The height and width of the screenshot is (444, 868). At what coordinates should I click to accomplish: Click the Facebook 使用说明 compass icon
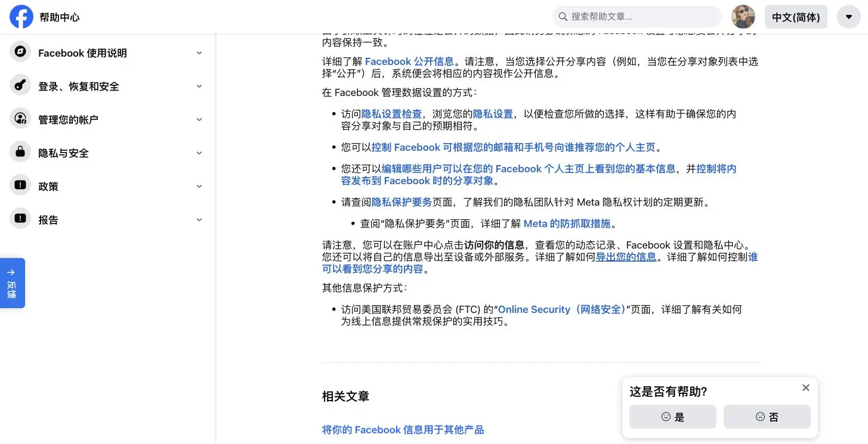(20, 52)
